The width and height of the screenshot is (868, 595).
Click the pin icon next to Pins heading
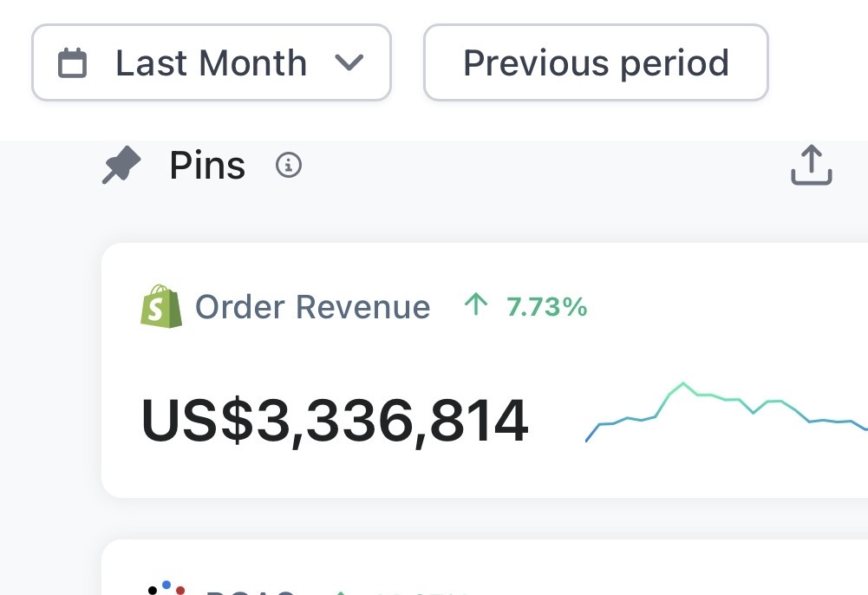click(x=121, y=164)
